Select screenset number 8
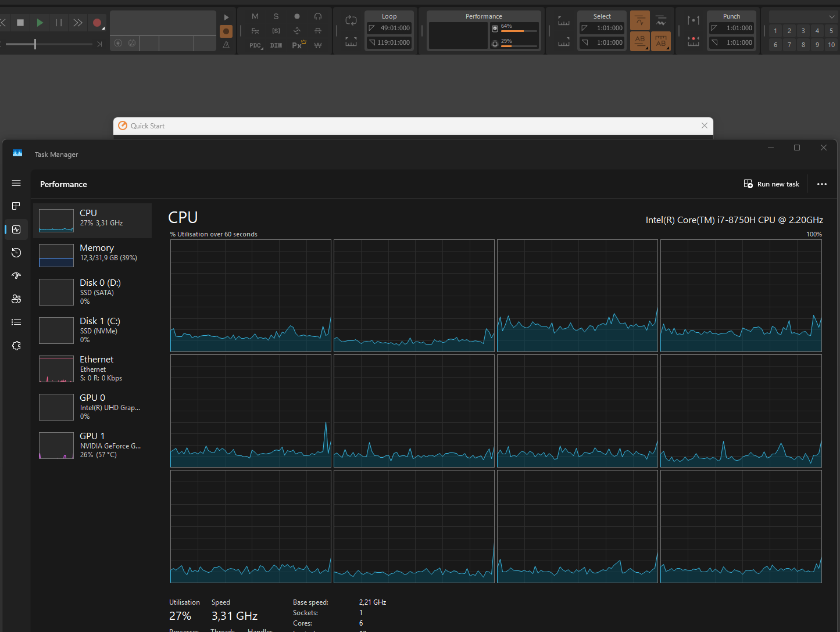The height and width of the screenshot is (632, 840). point(803,45)
